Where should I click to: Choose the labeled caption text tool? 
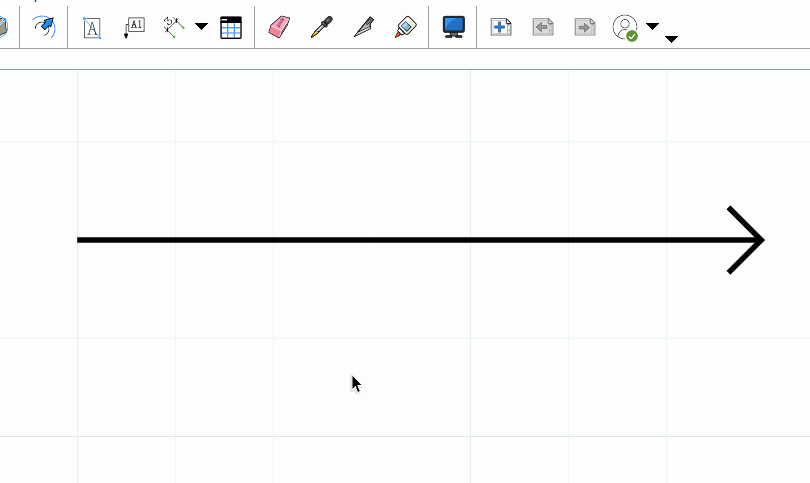[134, 27]
